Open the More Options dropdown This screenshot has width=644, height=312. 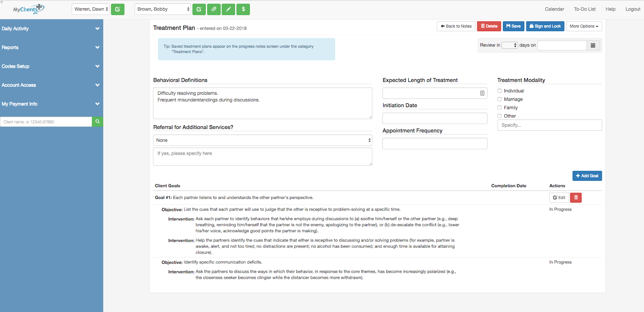[584, 26]
